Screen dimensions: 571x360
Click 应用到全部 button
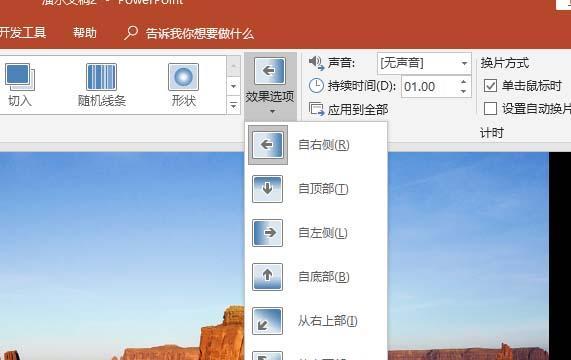click(x=348, y=109)
